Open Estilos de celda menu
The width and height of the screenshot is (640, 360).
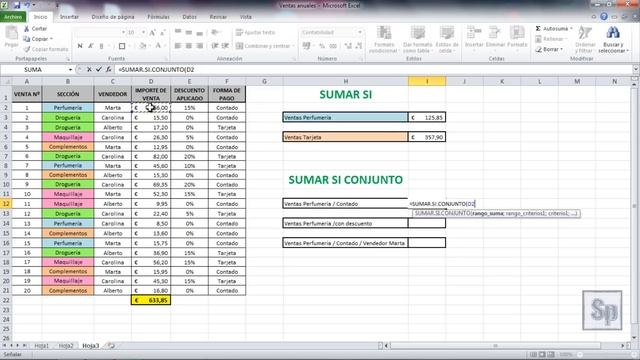[x=447, y=39]
